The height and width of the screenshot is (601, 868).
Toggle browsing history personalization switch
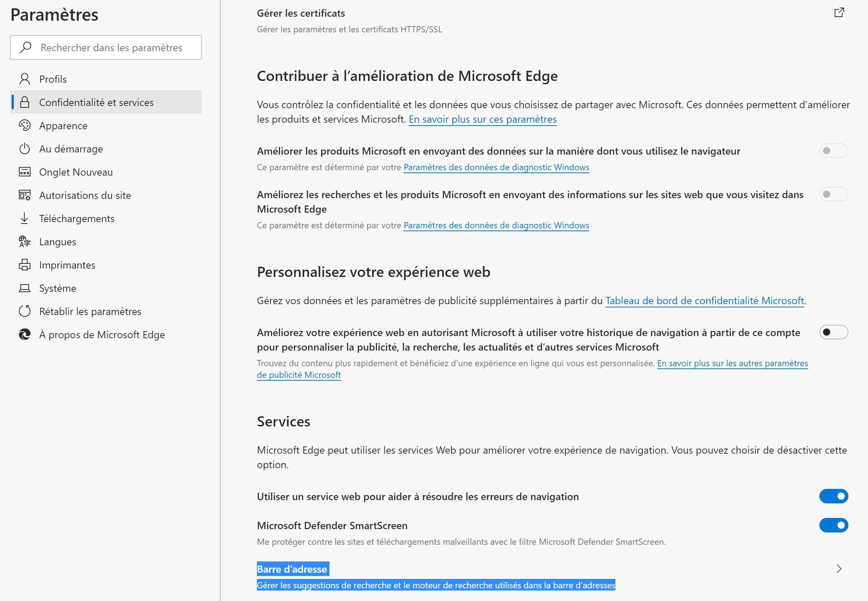[834, 332]
